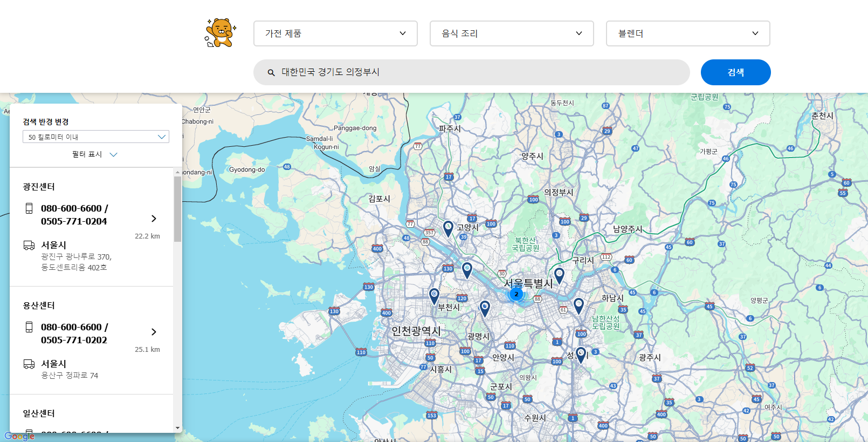Screen dimensions: 868x442
Task: Click the map pin southeast of route 130
Action: point(467,270)
